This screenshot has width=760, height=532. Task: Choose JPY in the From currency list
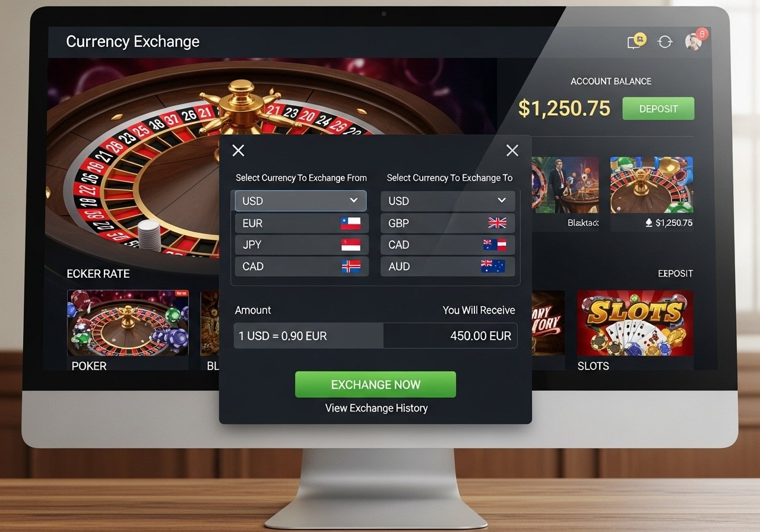302,245
